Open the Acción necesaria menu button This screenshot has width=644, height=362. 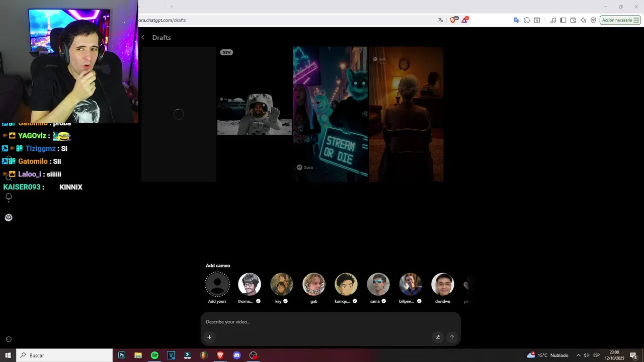pos(620,20)
